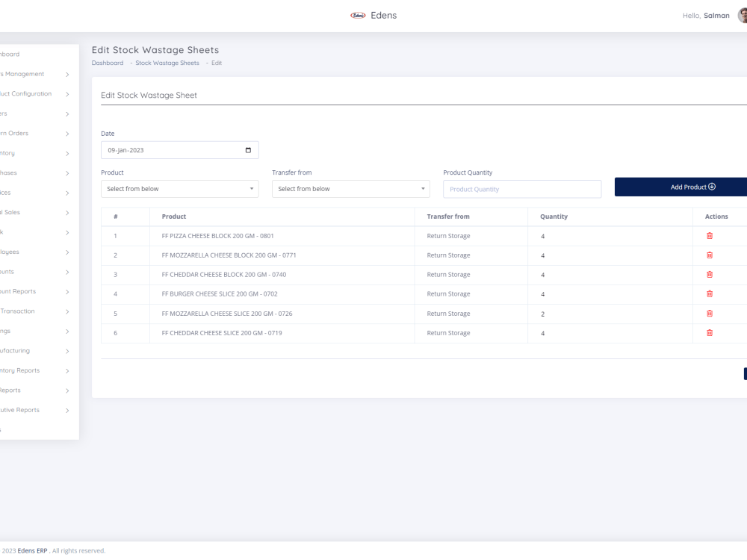747x560 pixels.
Task: Delete the FF MOZZARELLA CHEESE BLOCK row
Action: [710, 255]
